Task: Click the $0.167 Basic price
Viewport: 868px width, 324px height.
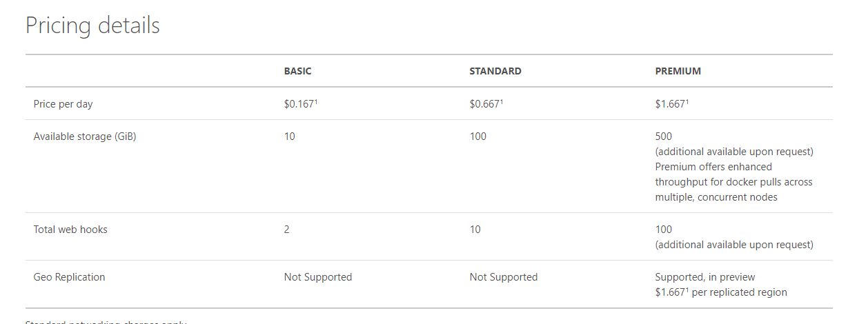Action: (300, 104)
